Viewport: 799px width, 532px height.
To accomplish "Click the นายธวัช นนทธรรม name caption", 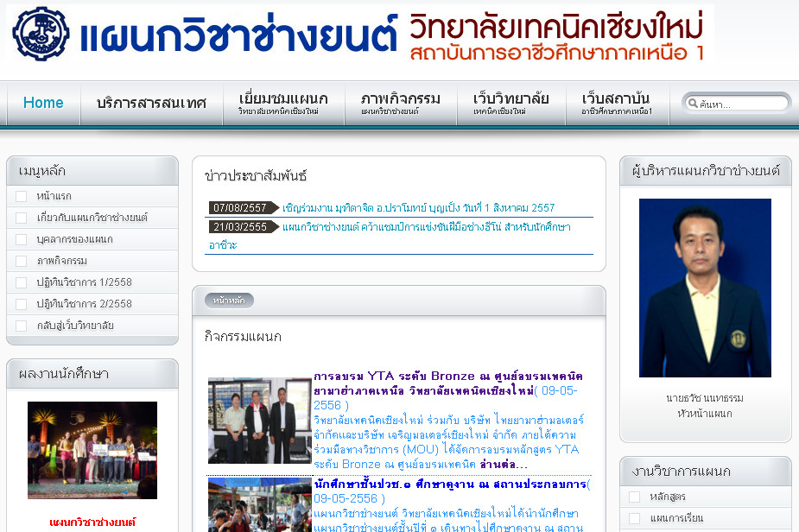I will pyautogui.click(x=705, y=398).
